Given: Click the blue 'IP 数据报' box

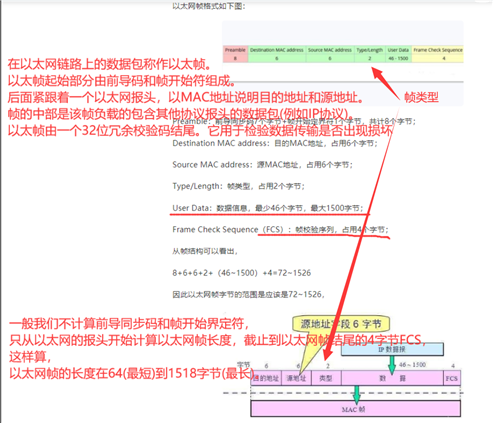Looking at the screenshot, I should coord(392,349).
